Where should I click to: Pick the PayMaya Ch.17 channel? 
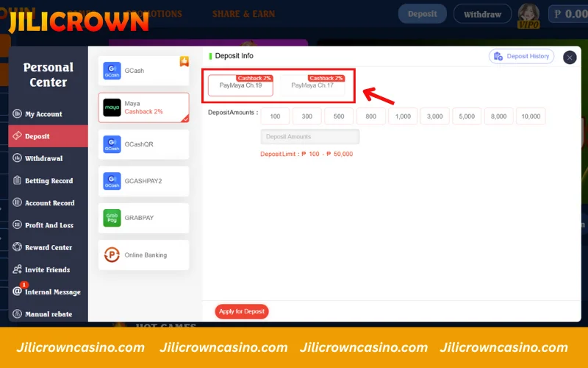click(x=312, y=85)
